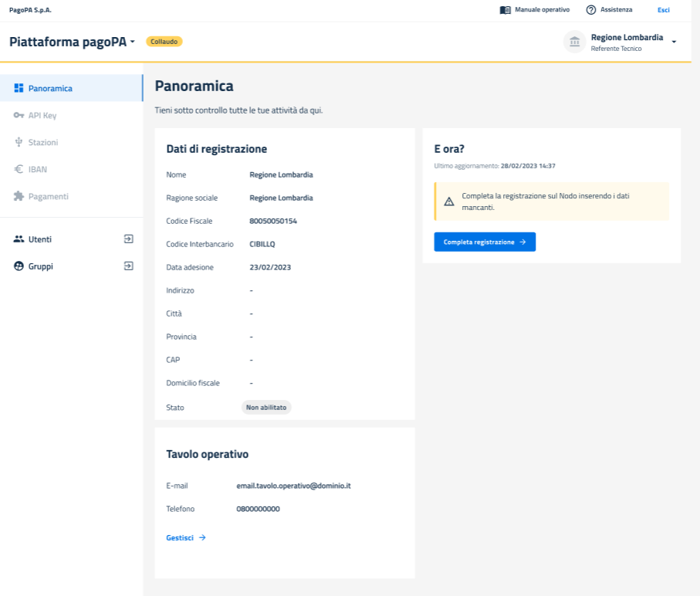Select the Stazioni menu item
This screenshot has height=596, width=700.
click(x=42, y=143)
